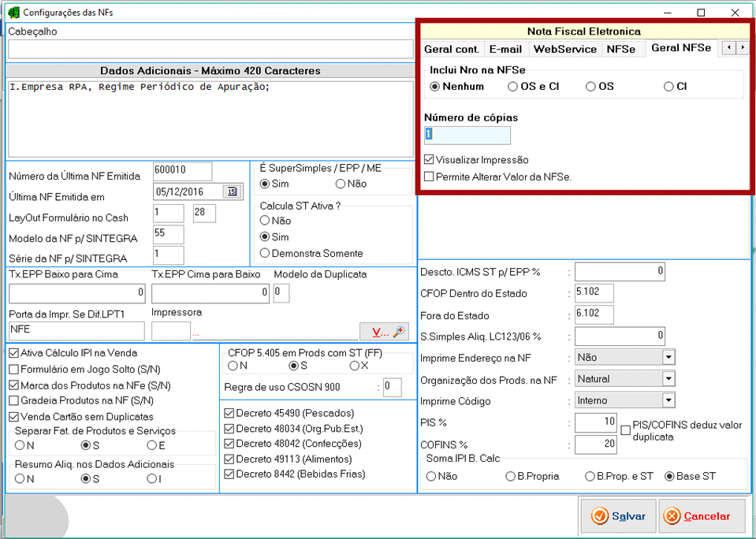The image size is (756, 539).
Task: Click the checkmark icon on Salvar
Action: (600, 516)
